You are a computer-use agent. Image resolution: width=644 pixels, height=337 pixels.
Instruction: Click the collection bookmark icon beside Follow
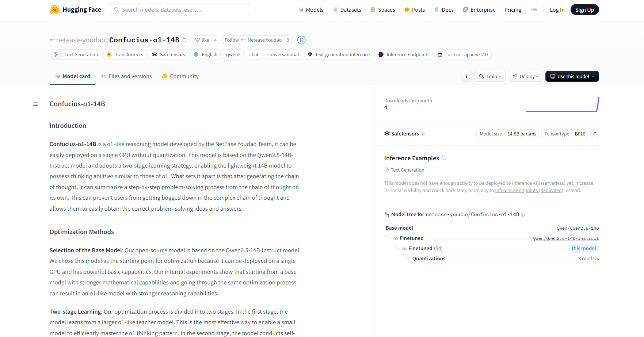301,40
